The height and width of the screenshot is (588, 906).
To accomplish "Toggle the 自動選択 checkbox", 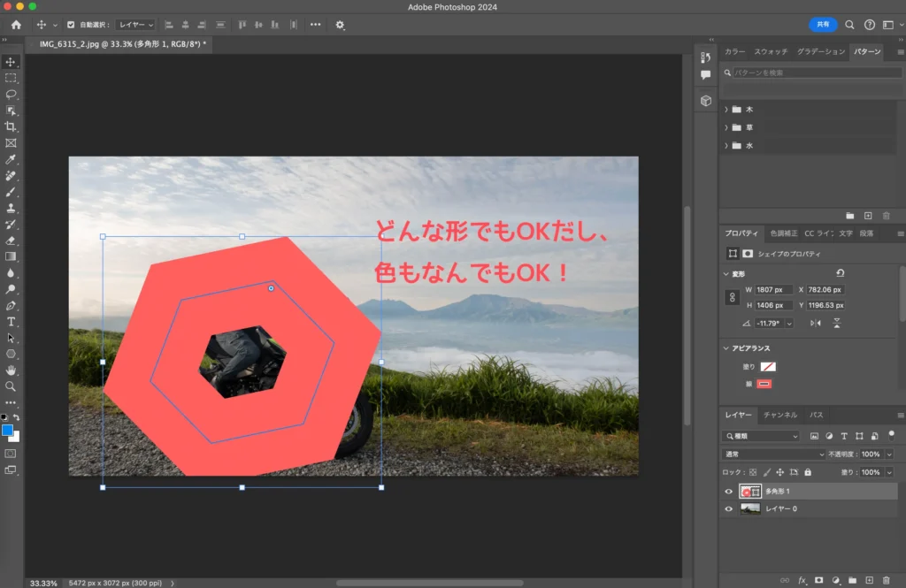I will tap(71, 25).
